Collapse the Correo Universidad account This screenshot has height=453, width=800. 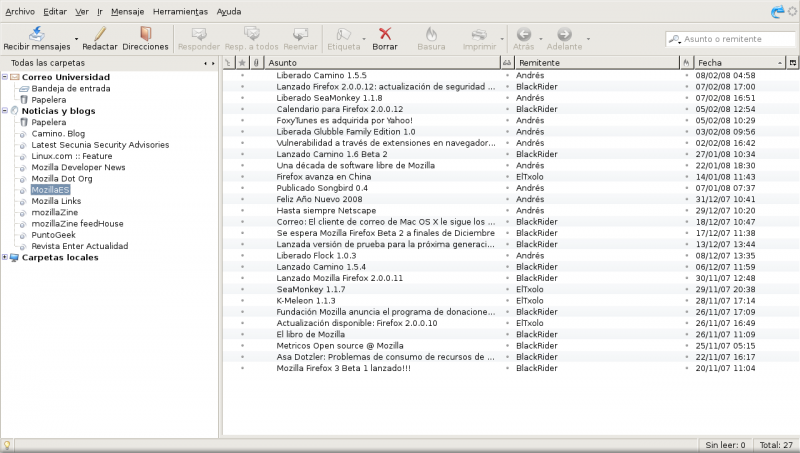tap(5, 77)
